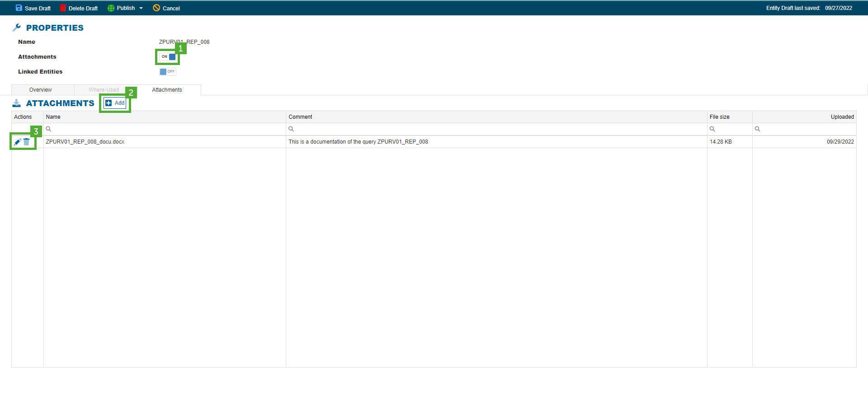Focus the File size filter field
Screen dimensions: 868x401
click(x=732, y=129)
